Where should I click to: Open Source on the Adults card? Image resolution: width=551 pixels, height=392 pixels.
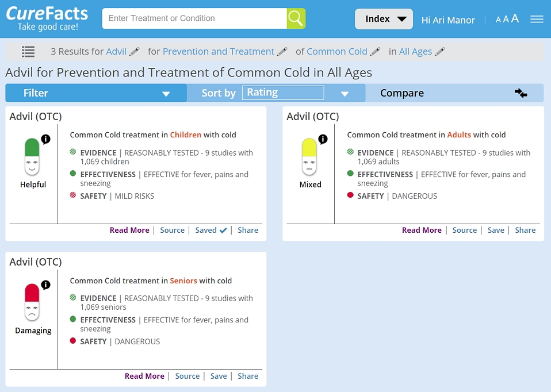pyautogui.click(x=465, y=230)
